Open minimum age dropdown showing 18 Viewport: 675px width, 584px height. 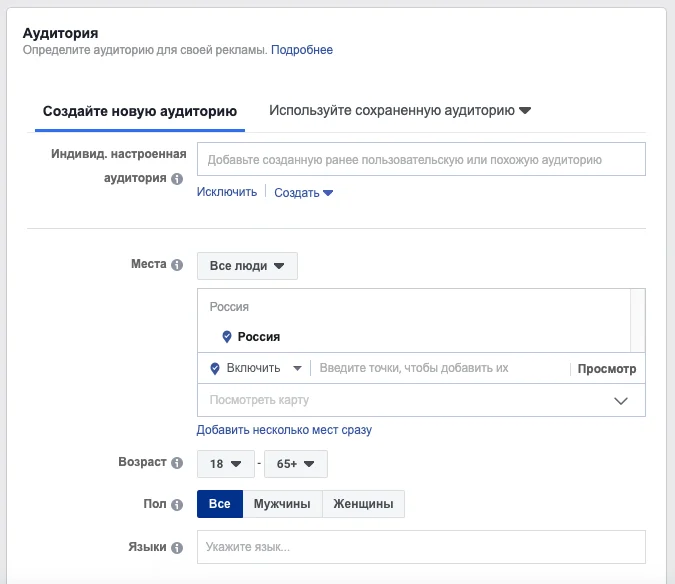click(x=225, y=464)
